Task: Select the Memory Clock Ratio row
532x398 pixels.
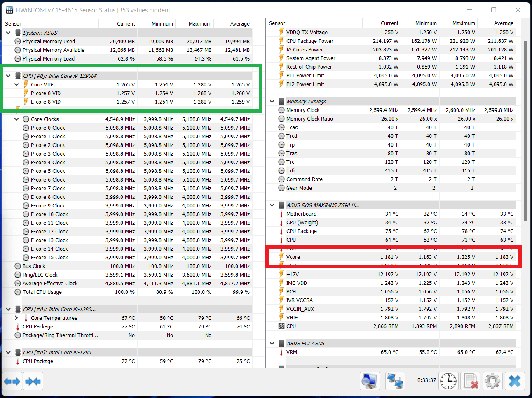Action: point(391,119)
